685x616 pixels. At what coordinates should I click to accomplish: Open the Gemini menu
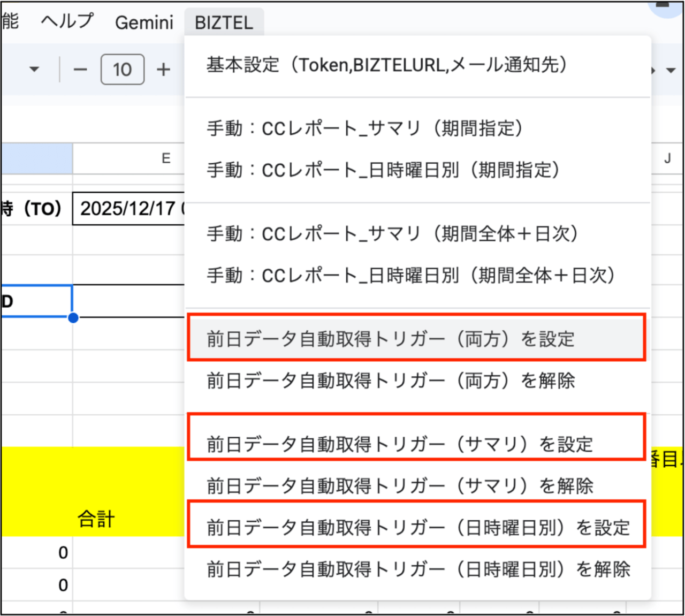coord(144,22)
